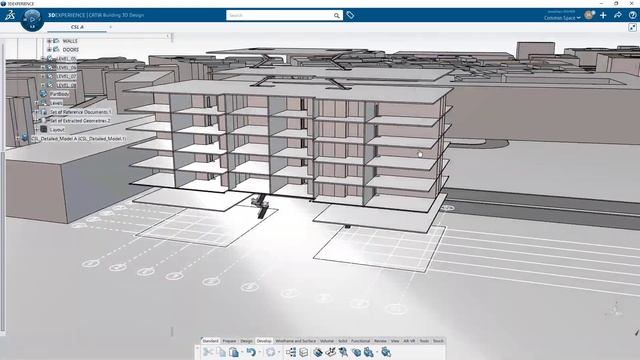
Task: Open the Wireframe and Surface tab
Action: point(296,341)
